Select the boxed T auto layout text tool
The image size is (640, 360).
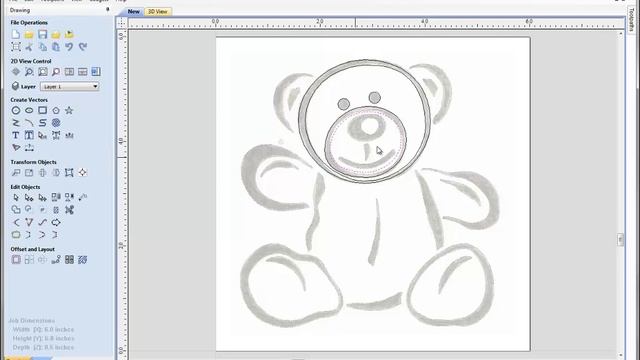coord(29,135)
